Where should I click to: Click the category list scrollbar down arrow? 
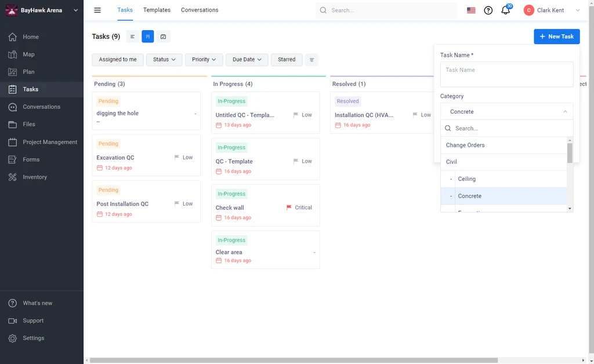tap(570, 209)
